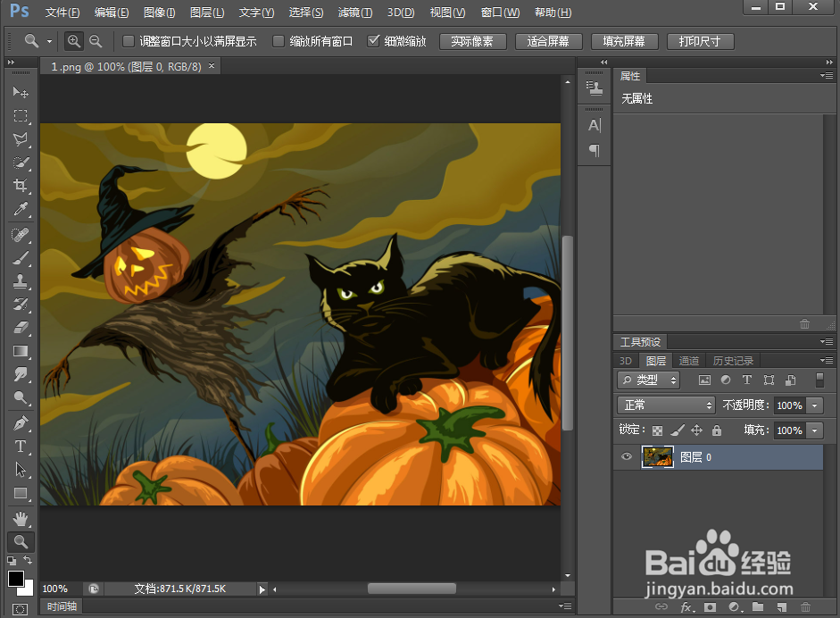Open 文件(F) menu
Image resolution: width=840 pixels, height=618 pixels.
point(62,13)
